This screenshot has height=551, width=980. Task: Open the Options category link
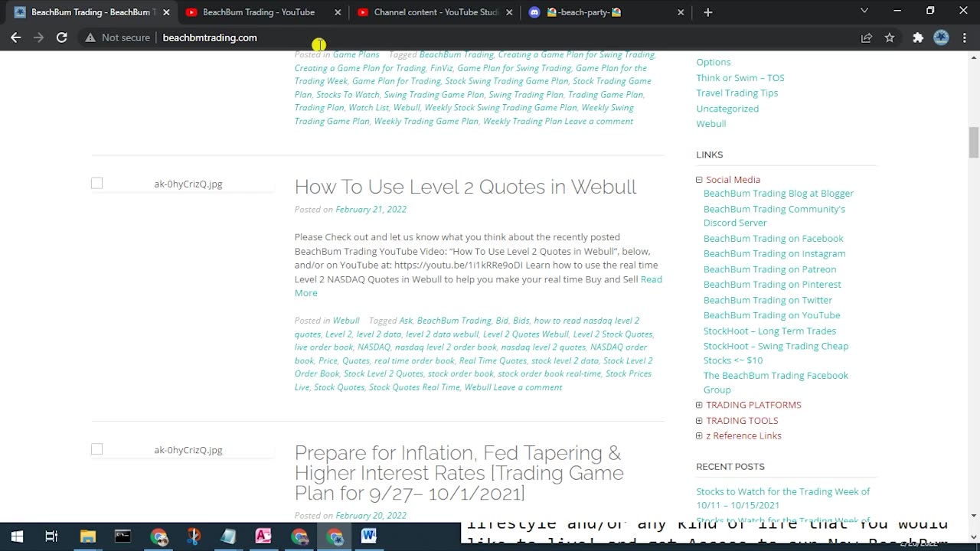[x=713, y=62]
